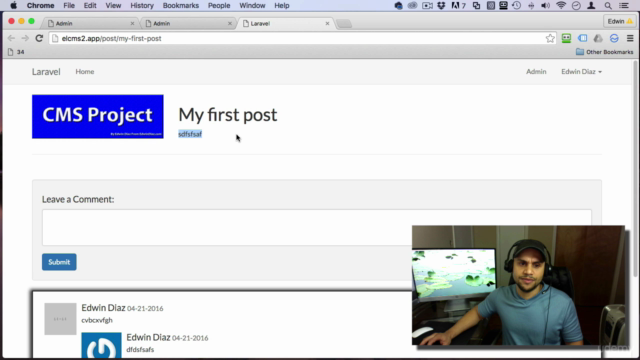Image resolution: width=640 pixels, height=360 pixels.
Task: Submit the comment with Submit button
Action: (59, 262)
